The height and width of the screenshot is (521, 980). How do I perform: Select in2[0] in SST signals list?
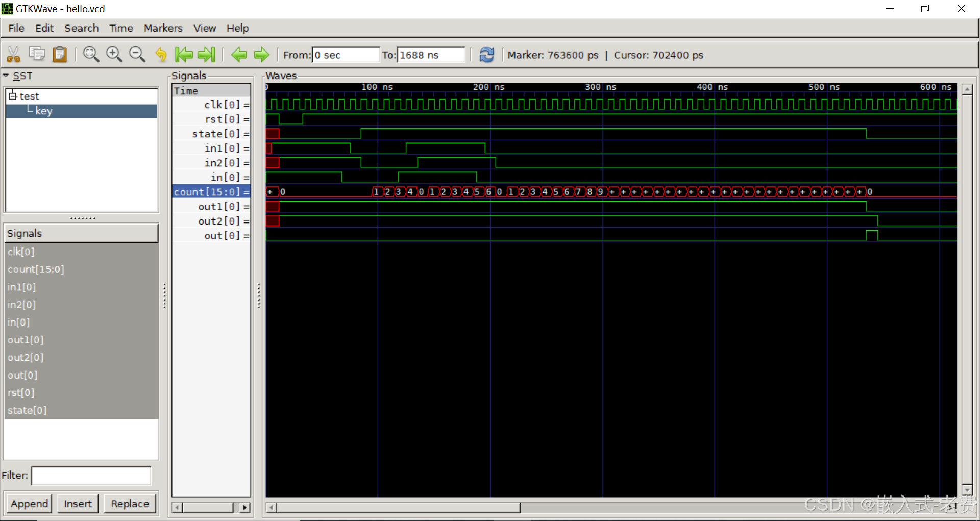pos(82,305)
